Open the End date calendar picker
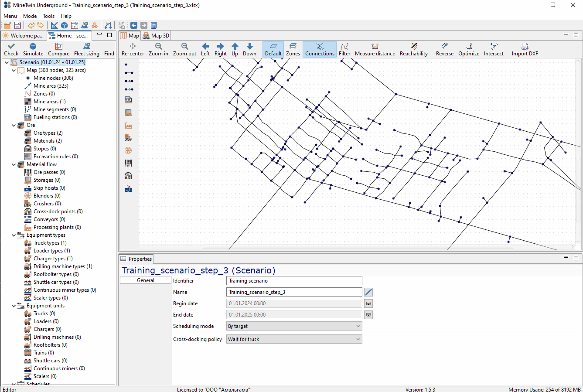This screenshot has width=583, height=392. 368,315
